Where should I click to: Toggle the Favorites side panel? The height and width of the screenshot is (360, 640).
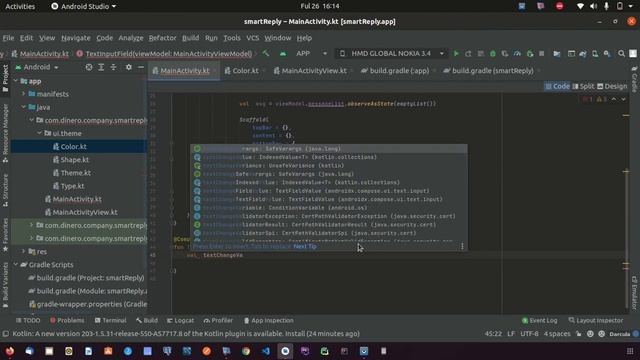[5, 235]
